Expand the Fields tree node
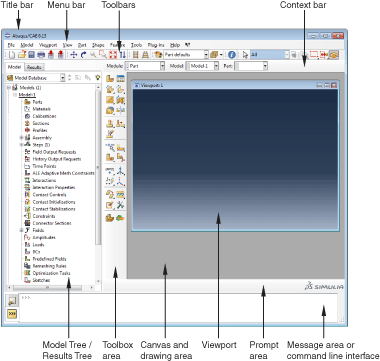The width and height of the screenshot is (380, 361). [21, 230]
